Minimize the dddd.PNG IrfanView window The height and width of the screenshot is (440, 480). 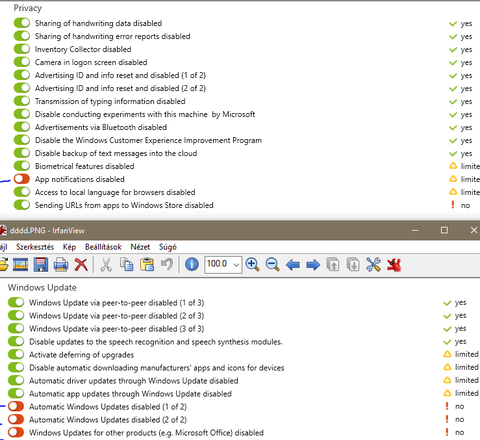tap(415, 230)
